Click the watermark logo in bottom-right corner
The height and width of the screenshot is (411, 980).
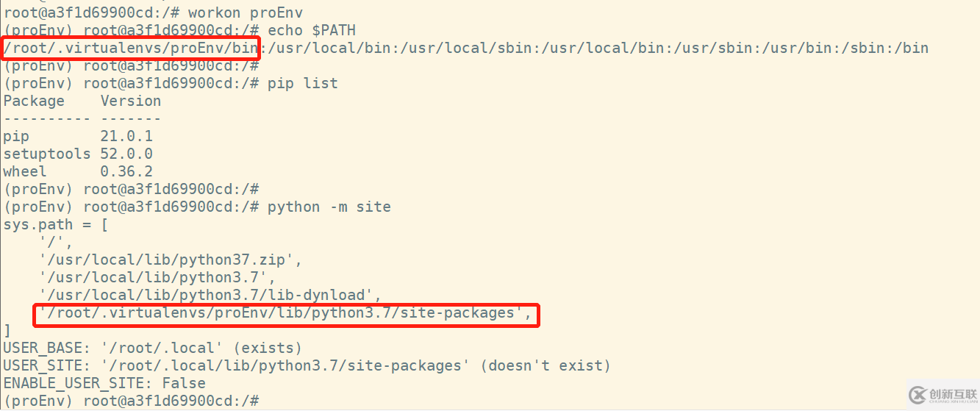(942, 395)
